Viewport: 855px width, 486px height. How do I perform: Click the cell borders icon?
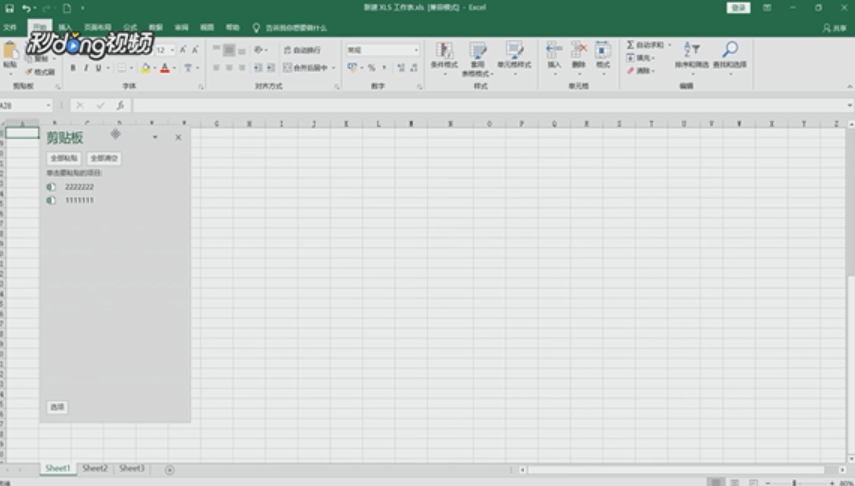122,68
